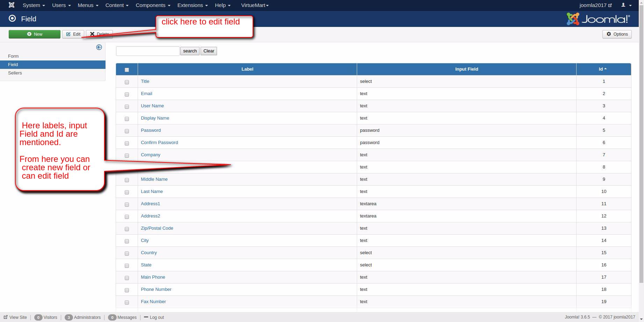Open the Phone Number field link
Screen dimensions: 644x322
(156, 289)
